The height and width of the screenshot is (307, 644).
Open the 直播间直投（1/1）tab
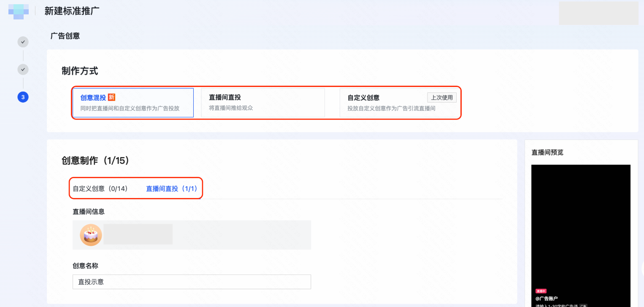pyautogui.click(x=172, y=189)
